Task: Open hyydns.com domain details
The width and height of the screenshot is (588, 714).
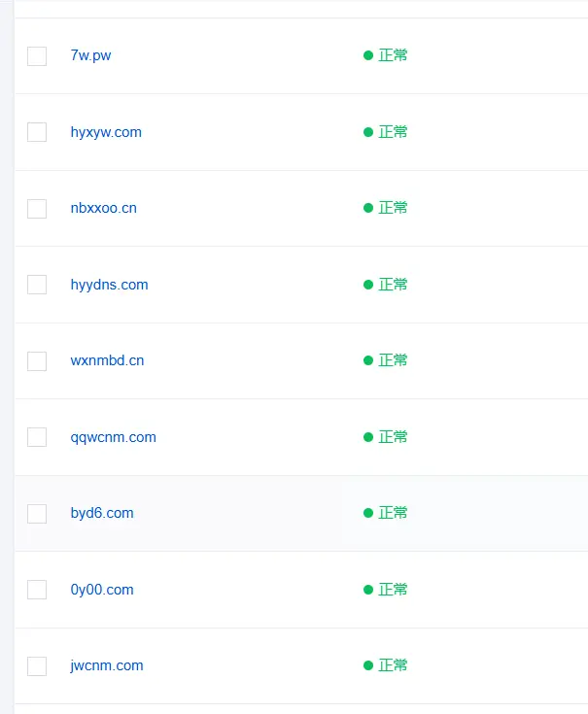Action: point(109,285)
